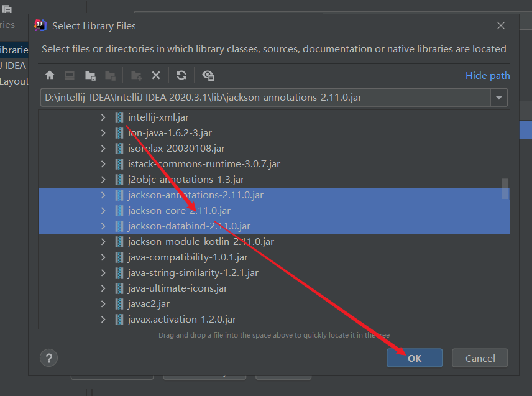Expand java-compatibility-1.0.1.jar node
Image resolution: width=532 pixels, height=396 pixels.
pyautogui.click(x=103, y=257)
